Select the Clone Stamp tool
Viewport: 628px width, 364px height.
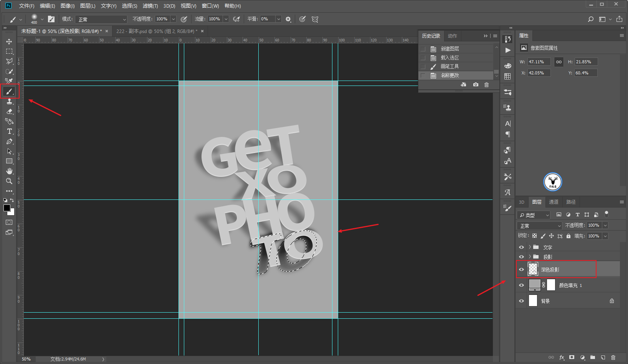tap(9, 101)
